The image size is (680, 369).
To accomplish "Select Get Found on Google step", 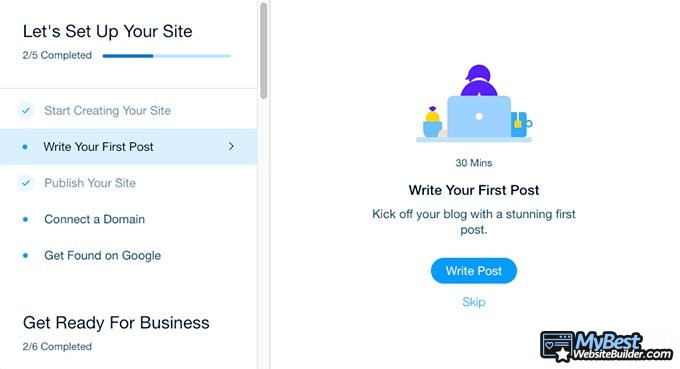I will pos(102,256).
